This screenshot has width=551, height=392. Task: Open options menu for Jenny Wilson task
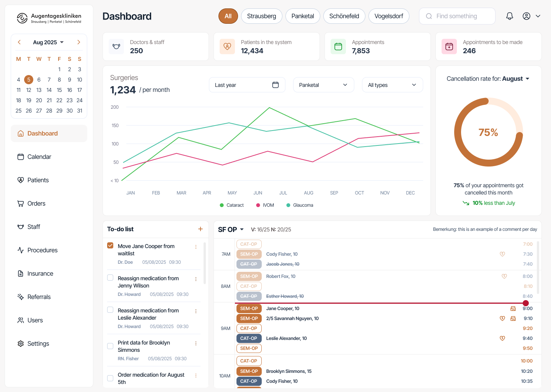pos(196,279)
